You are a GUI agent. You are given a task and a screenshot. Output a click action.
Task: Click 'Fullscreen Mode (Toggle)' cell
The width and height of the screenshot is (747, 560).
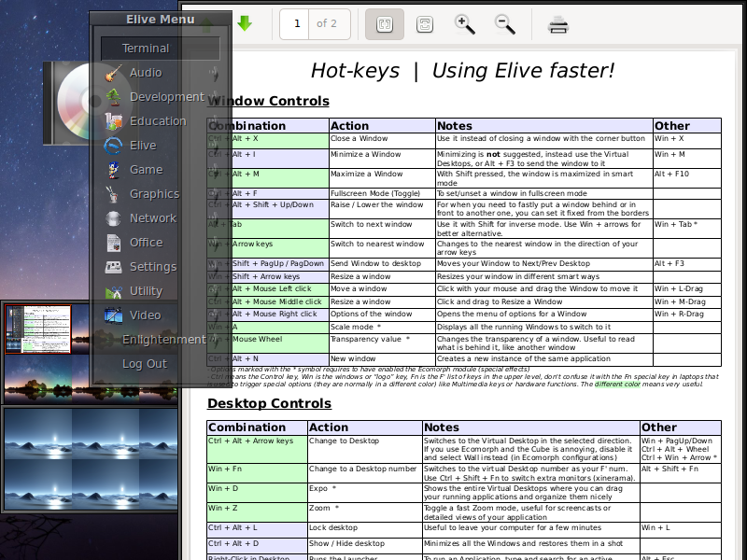[x=382, y=193]
